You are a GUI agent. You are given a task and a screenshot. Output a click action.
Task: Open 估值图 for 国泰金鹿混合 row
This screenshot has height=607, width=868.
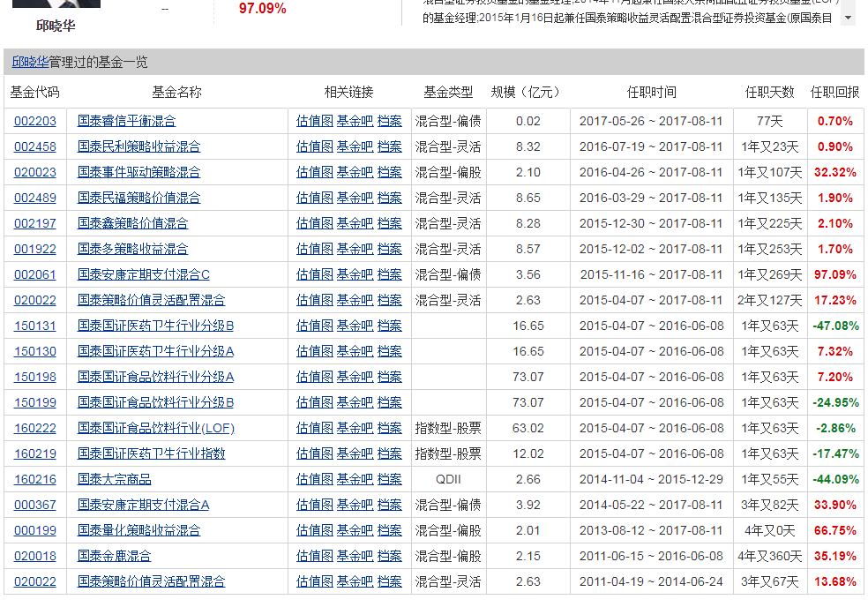click(x=314, y=556)
